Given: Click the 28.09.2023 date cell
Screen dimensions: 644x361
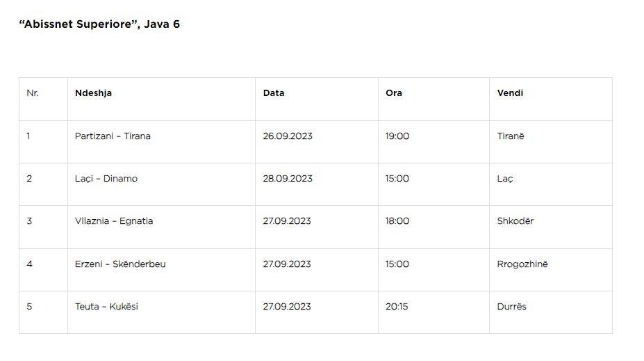Looking at the screenshot, I should tap(317, 184).
